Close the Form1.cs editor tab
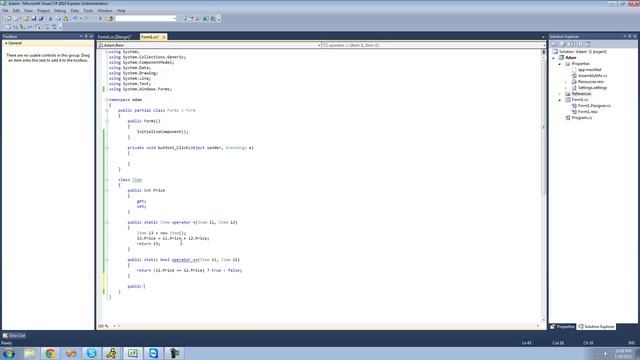The image size is (640, 360). 164,37
